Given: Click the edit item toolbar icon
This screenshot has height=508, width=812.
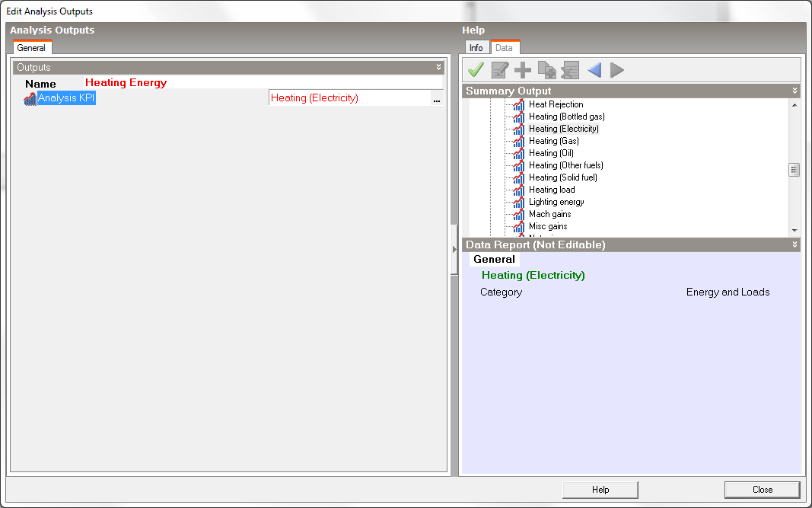Looking at the screenshot, I should (x=500, y=70).
